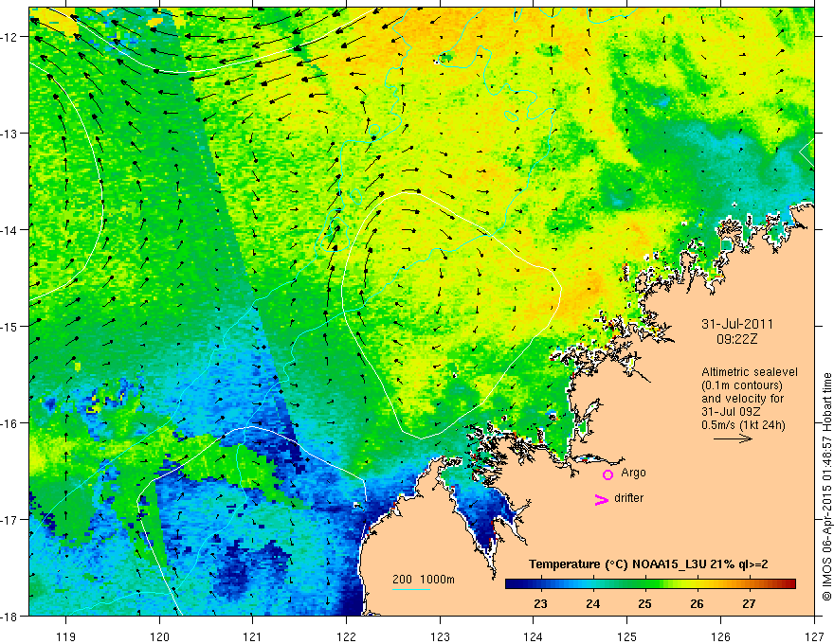834x644 pixels.
Task: Select the 31-Jul-2011 date label
Action: click(737, 324)
